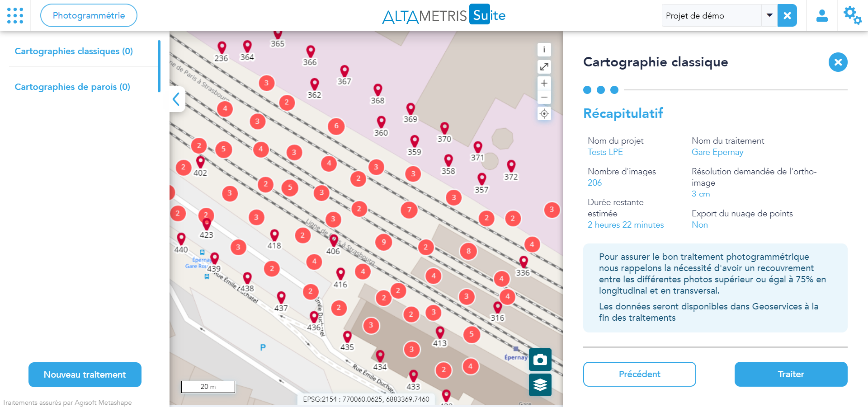Open the apps grid menu icon
The height and width of the screenshot is (407, 868).
pyautogui.click(x=15, y=15)
